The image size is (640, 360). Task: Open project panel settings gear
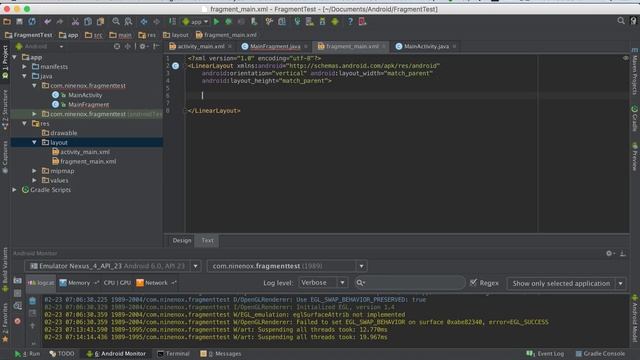coord(142,47)
